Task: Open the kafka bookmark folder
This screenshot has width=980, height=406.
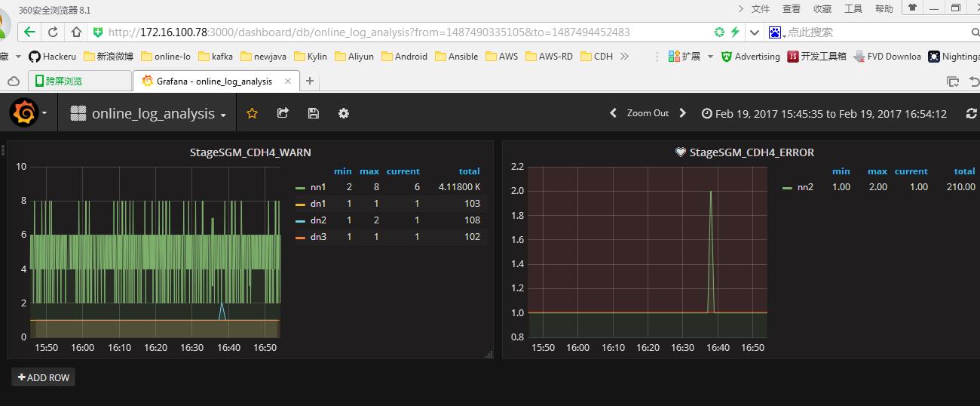Action: click(x=216, y=57)
